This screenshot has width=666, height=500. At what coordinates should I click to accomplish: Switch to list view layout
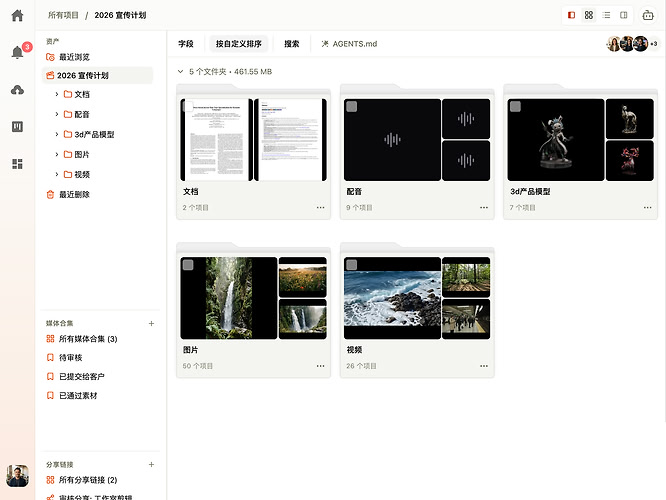pyautogui.click(x=606, y=15)
